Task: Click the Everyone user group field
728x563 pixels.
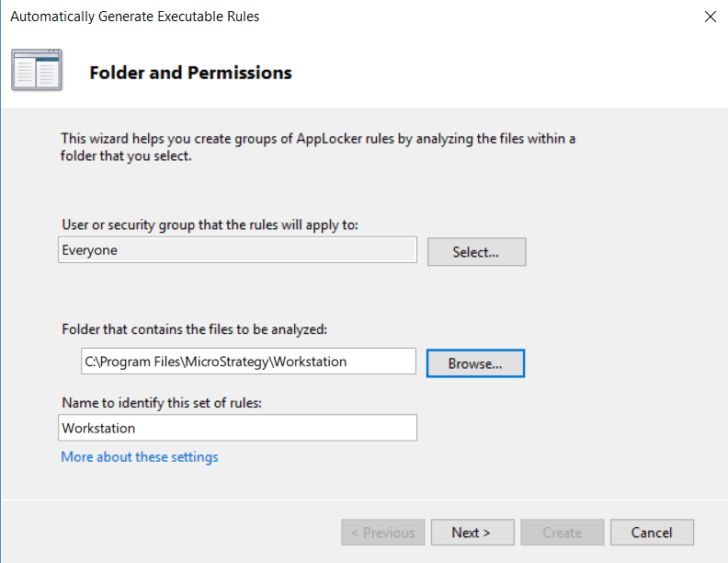Action: point(237,250)
